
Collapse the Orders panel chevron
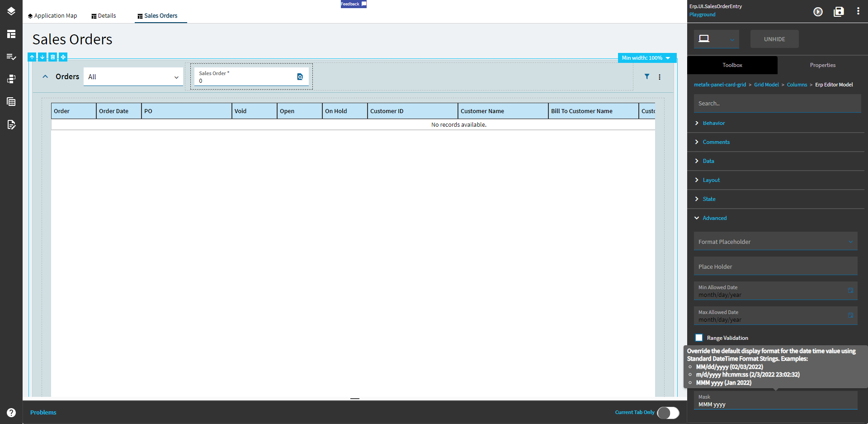(x=45, y=76)
